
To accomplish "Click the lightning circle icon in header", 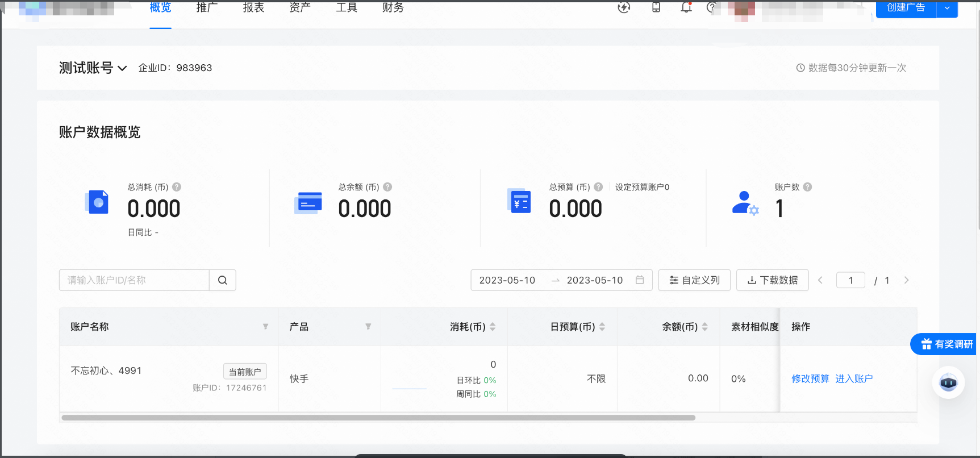I will click(624, 7).
